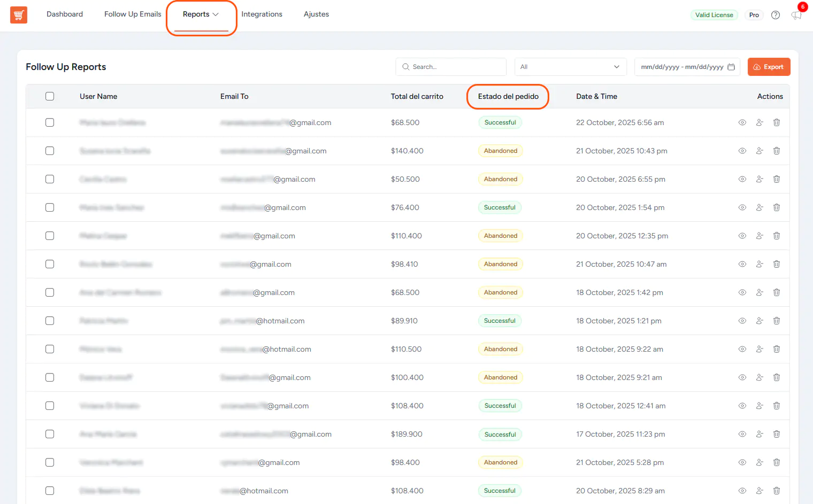Open user icon for the $50.500 row
Screen dimensions: 813x504
tap(759, 179)
